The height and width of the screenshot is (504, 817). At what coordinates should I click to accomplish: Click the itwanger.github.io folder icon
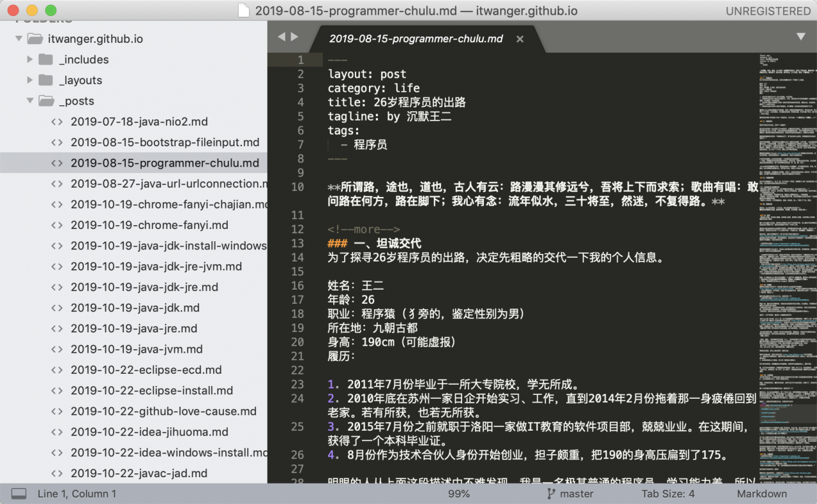[x=35, y=39]
